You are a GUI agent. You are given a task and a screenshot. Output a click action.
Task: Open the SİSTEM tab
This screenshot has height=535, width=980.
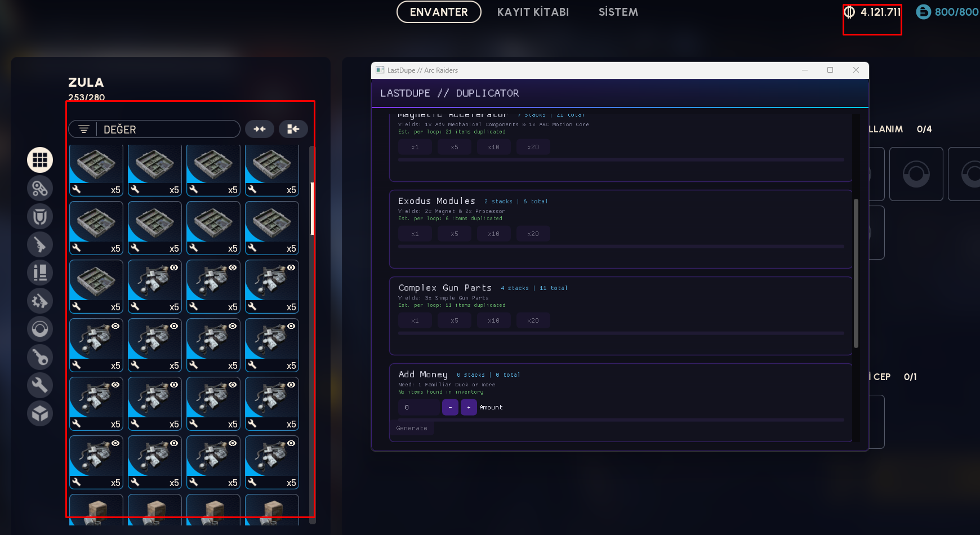tap(618, 12)
